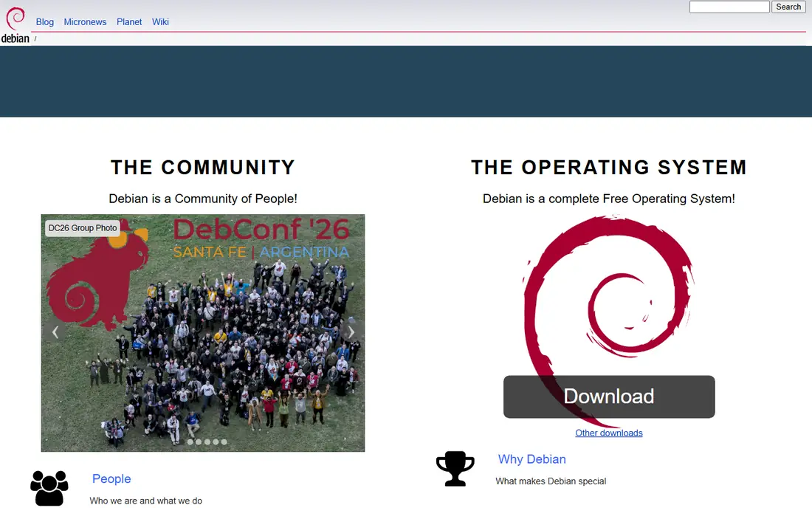Open the Wiki navigation link
Screen dimensions: 812x508
160,21
